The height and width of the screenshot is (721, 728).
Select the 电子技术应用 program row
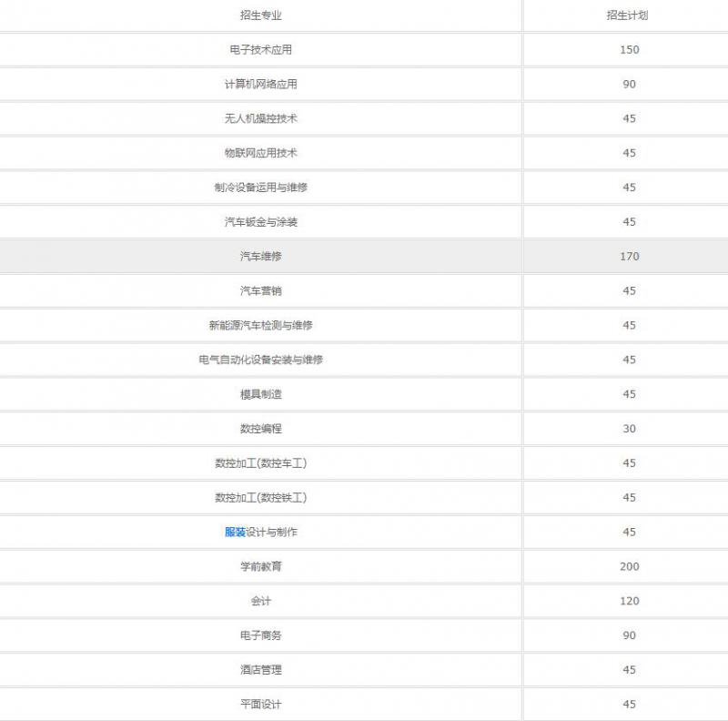point(261,49)
